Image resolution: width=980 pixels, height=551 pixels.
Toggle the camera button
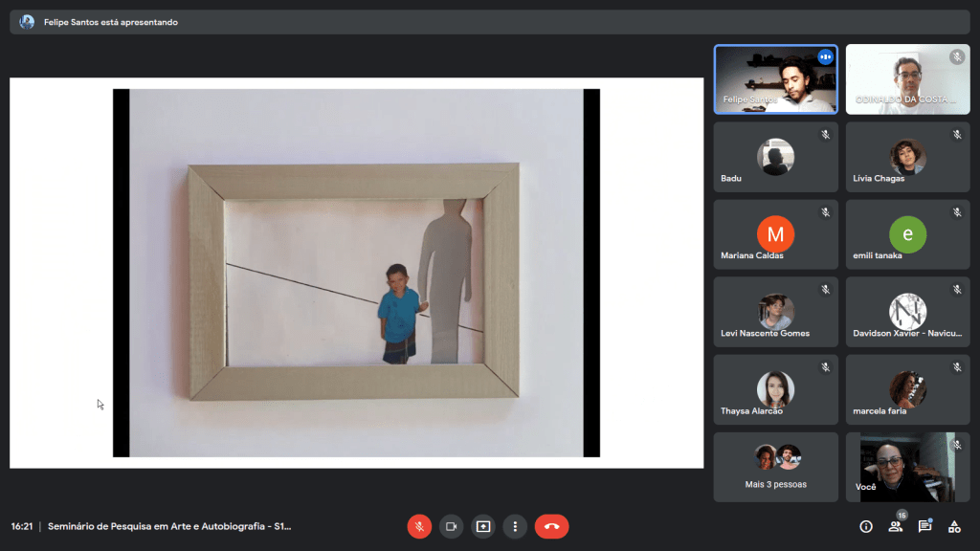(x=451, y=526)
